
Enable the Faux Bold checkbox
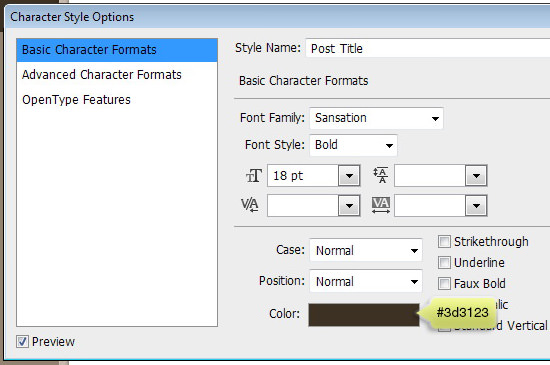click(444, 284)
